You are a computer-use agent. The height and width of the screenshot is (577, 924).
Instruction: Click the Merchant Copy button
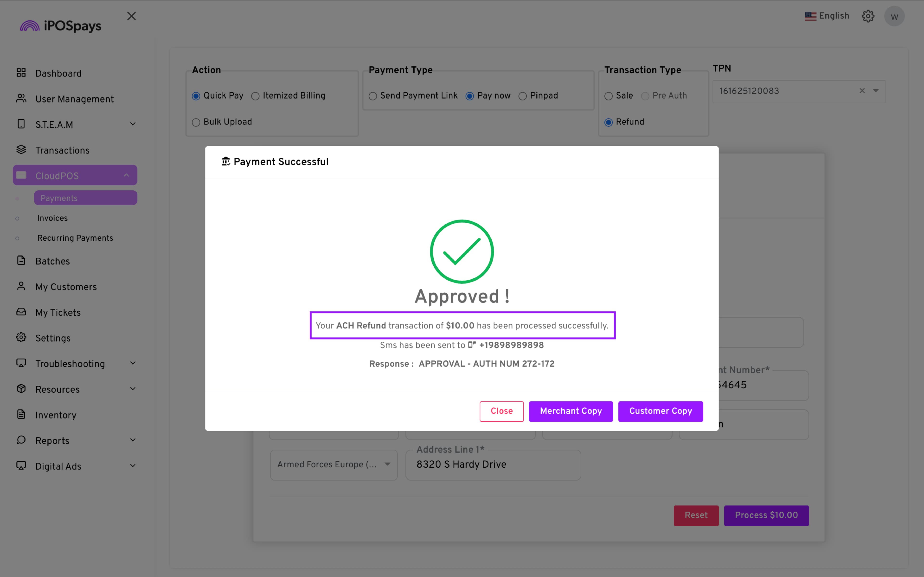[571, 411]
